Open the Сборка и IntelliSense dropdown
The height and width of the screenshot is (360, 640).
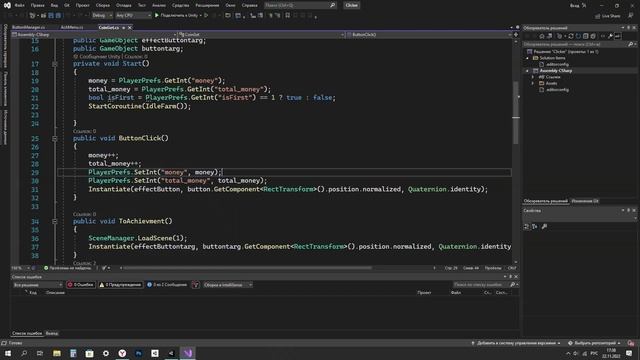(x=227, y=285)
